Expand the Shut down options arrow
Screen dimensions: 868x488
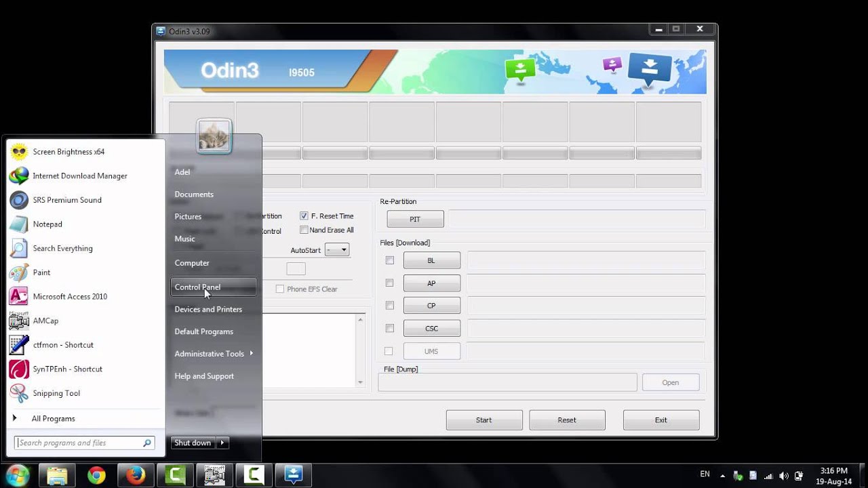coord(222,443)
